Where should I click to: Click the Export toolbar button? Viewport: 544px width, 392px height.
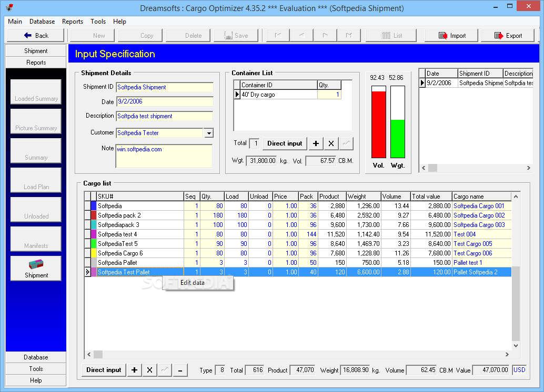pos(508,35)
